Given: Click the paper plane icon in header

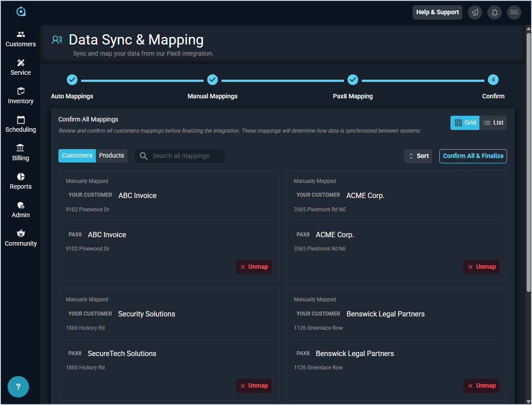Looking at the screenshot, I should pos(475,12).
